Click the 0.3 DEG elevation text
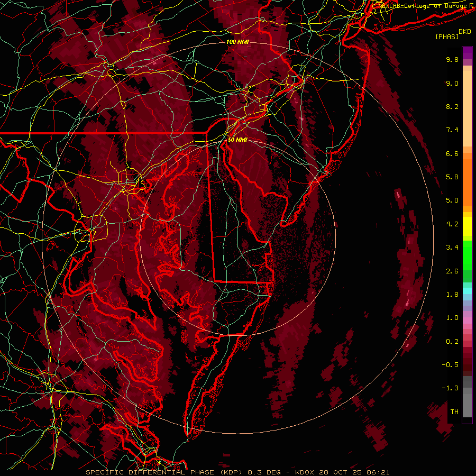The height and width of the screenshot is (476, 476). pos(264,472)
